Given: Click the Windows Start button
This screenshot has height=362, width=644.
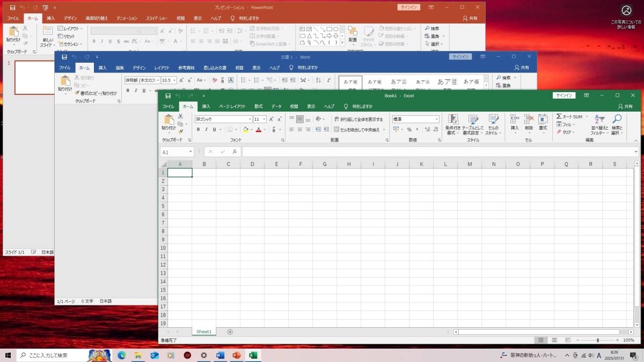Looking at the screenshot, I should [8, 355].
